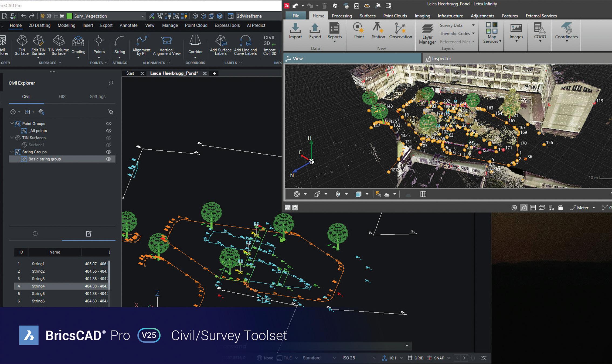Open the Surfaces tab in Leica Infinity
The height and width of the screenshot is (364, 612).
368,16
